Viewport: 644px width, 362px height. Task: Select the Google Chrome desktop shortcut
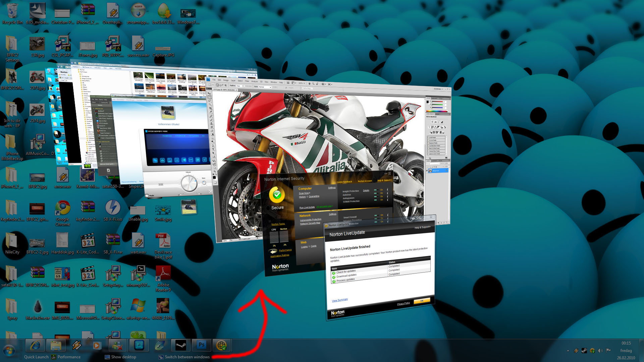tap(63, 213)
